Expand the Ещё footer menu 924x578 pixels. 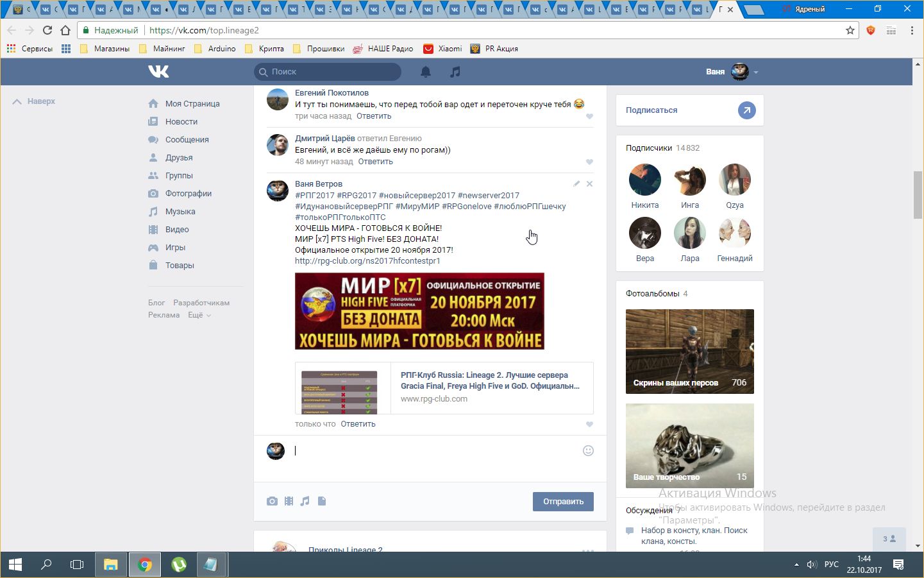click(199, 315)
